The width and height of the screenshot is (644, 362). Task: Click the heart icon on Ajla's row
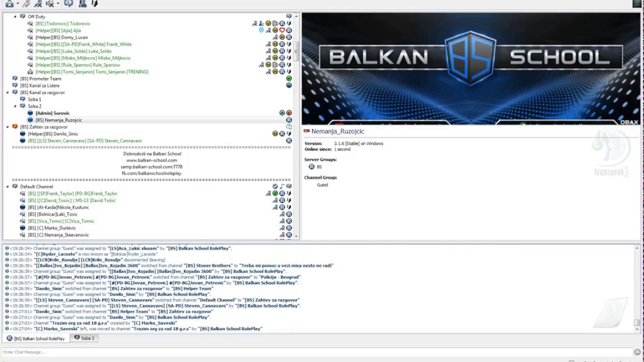[282, 30]
